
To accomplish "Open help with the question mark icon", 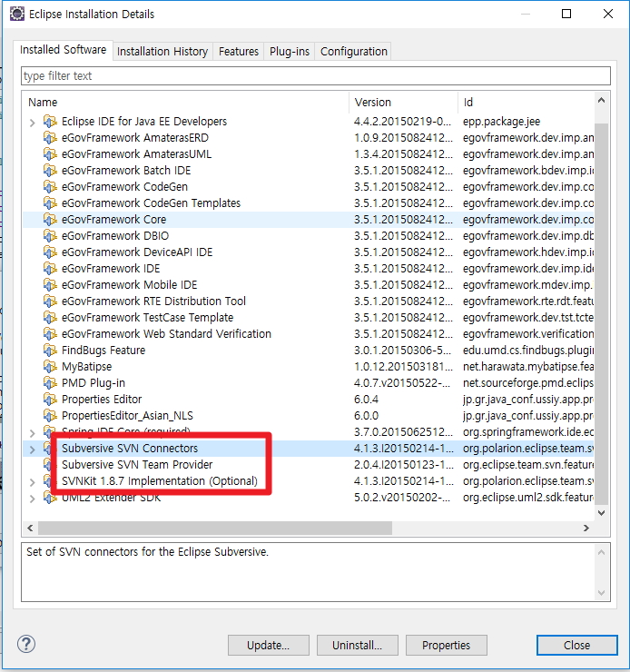I will point(26,644).
